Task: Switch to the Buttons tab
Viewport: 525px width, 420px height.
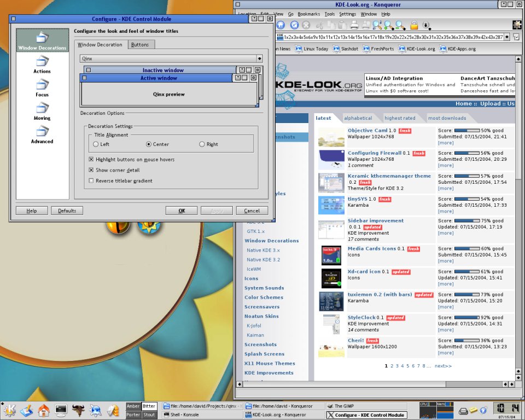Action: (x=140, y=44)
